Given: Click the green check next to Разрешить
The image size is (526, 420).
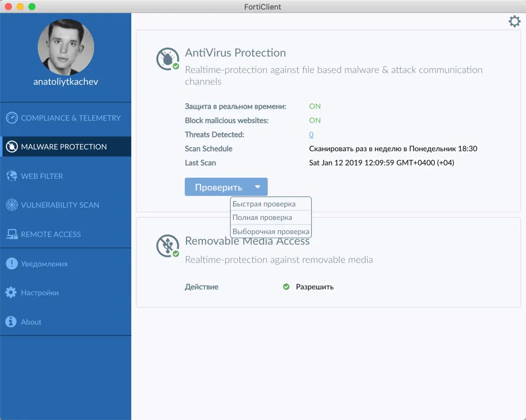Looking at the screenshot, I should click(286, 287).
